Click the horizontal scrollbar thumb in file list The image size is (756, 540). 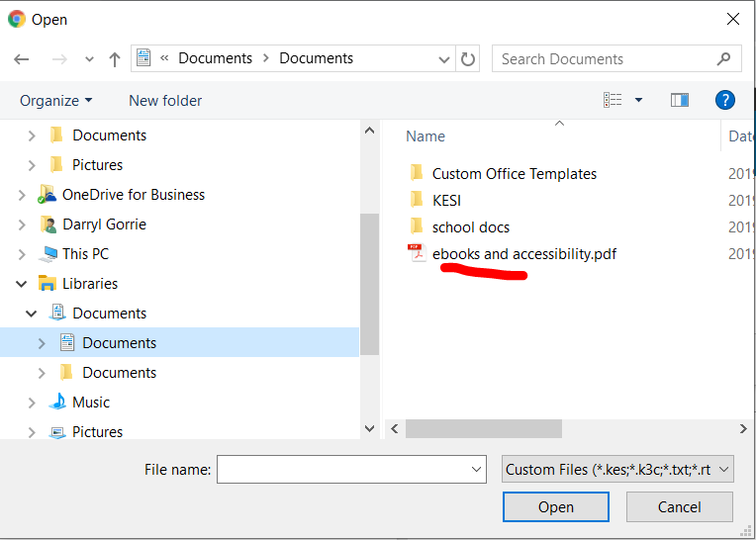pos(484,428)
